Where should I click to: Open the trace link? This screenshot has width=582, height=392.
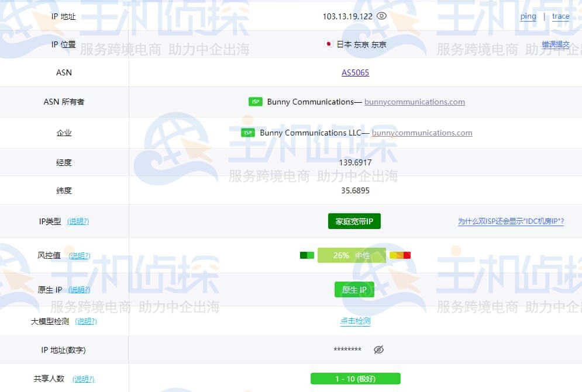tap(560, 16)
